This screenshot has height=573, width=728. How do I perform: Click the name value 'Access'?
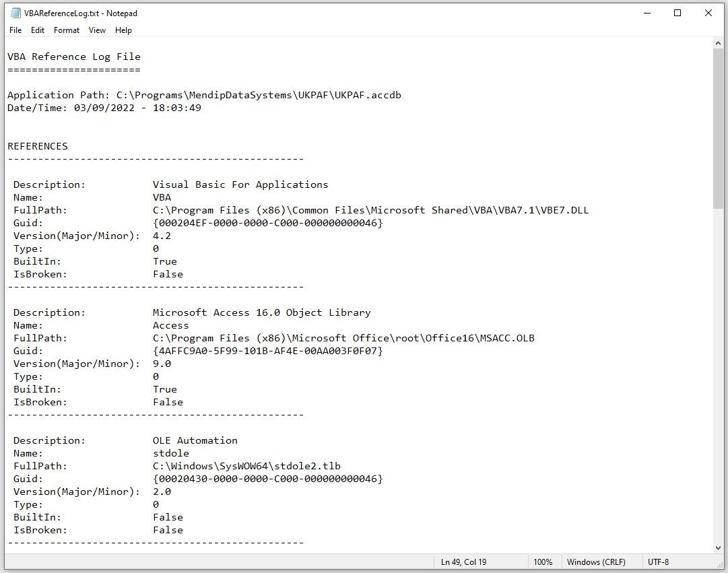[171, 325]
